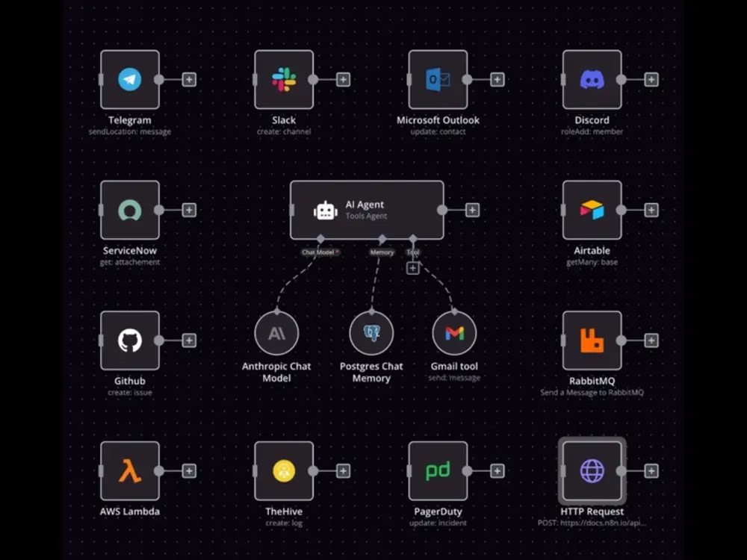Select the HTTP Request globe node
This screenshot has height=560, width=747.
click(592, 471)
